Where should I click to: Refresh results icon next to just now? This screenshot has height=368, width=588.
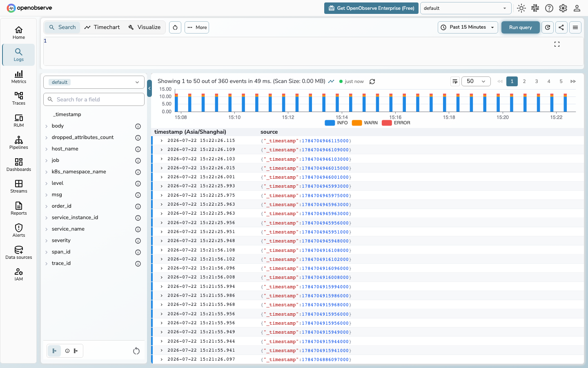click(372, 81)
